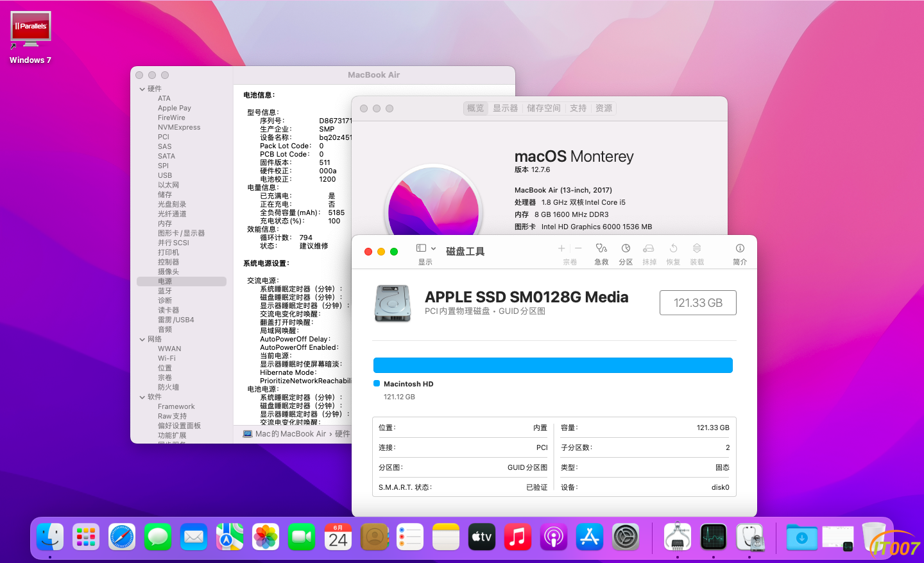
Task: Select 内存 in the hardware list
Action: click(x=165, y=223)
